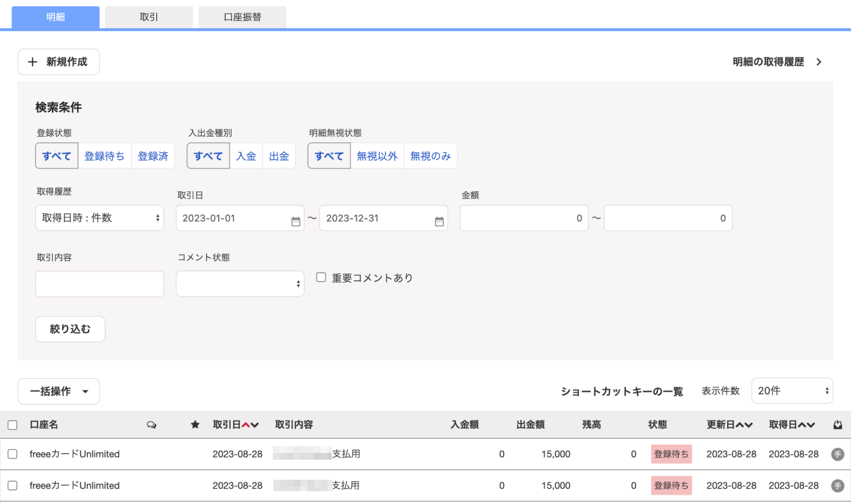Click first row freeeカードUnlimited account name
The width and height of the screenshot is (851, 504).
click(74, 454)
